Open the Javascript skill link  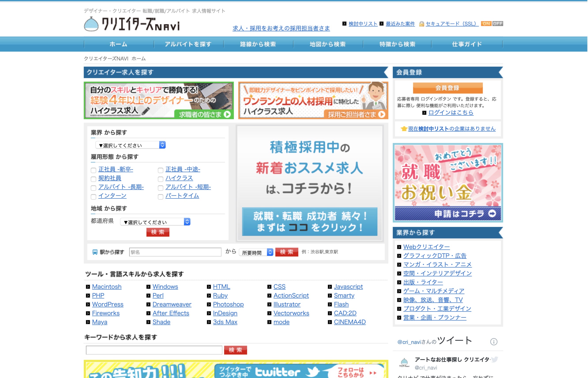point(348,287)
